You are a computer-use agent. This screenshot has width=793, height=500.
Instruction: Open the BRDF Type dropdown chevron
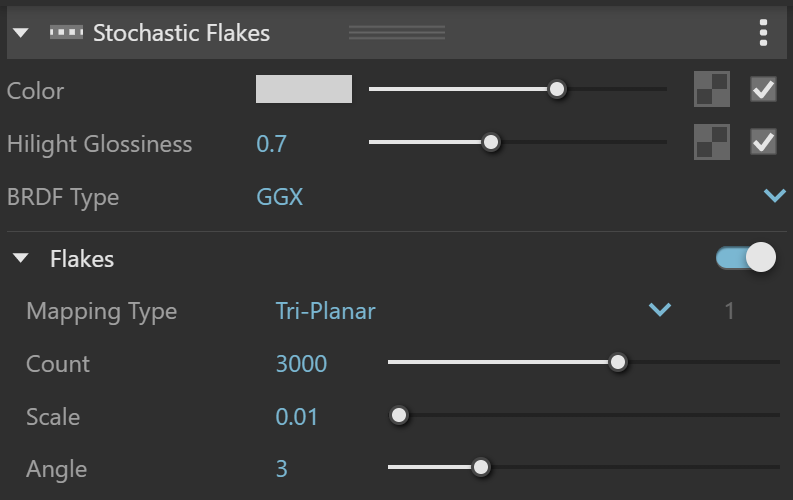click(774, 196)
